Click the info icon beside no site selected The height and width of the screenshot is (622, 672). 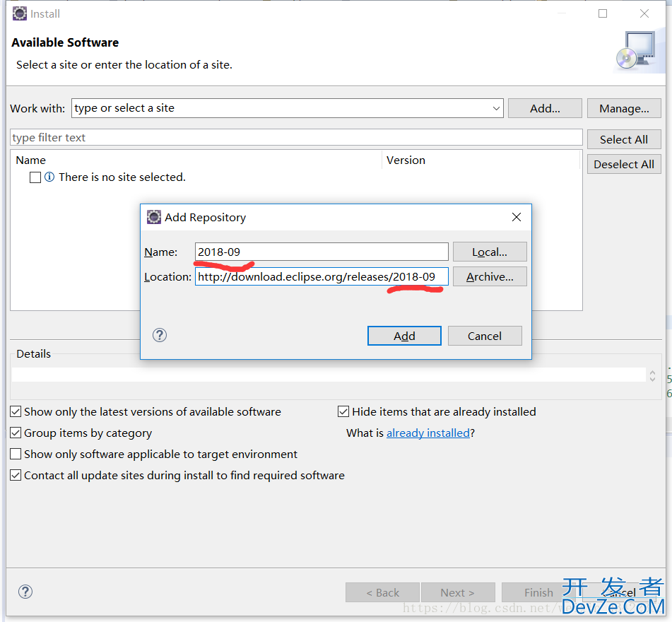coord(49,177)
